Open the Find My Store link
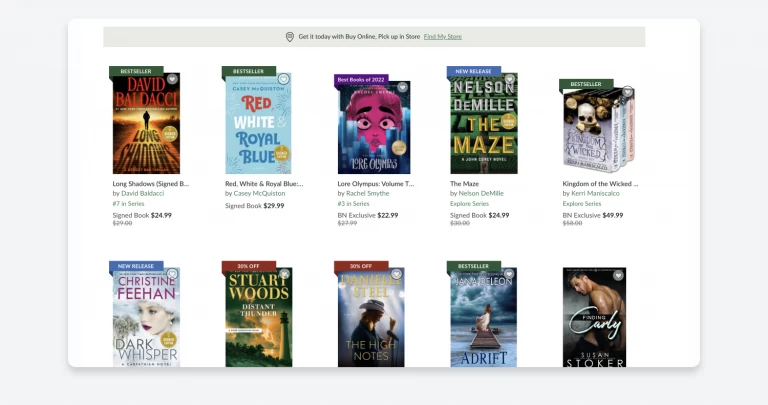 tap(443, 37)
